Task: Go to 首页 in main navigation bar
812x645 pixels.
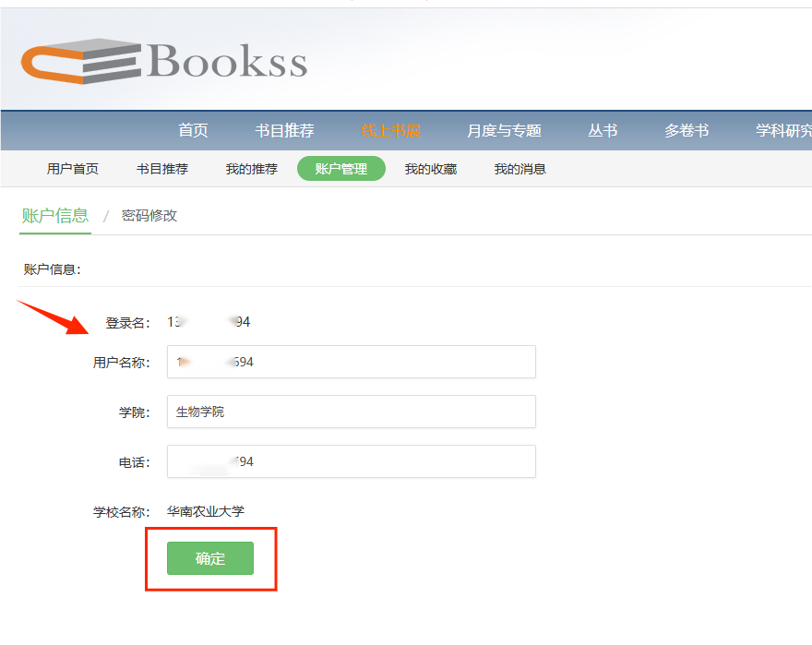Action: click(193, 130)
